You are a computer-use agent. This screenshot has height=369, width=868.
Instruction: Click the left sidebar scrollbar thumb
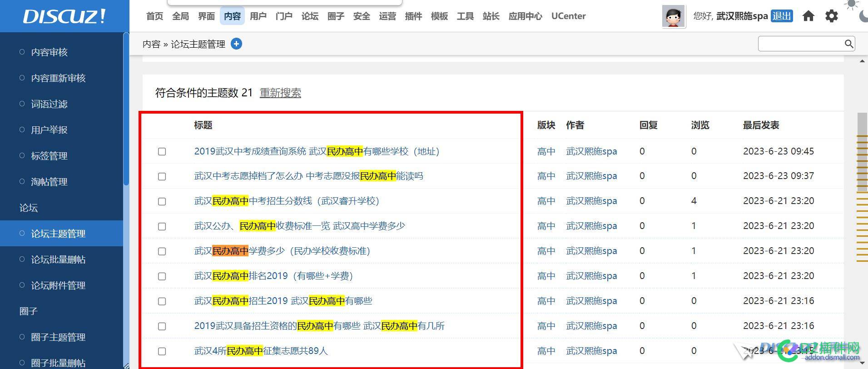(126, 109)
